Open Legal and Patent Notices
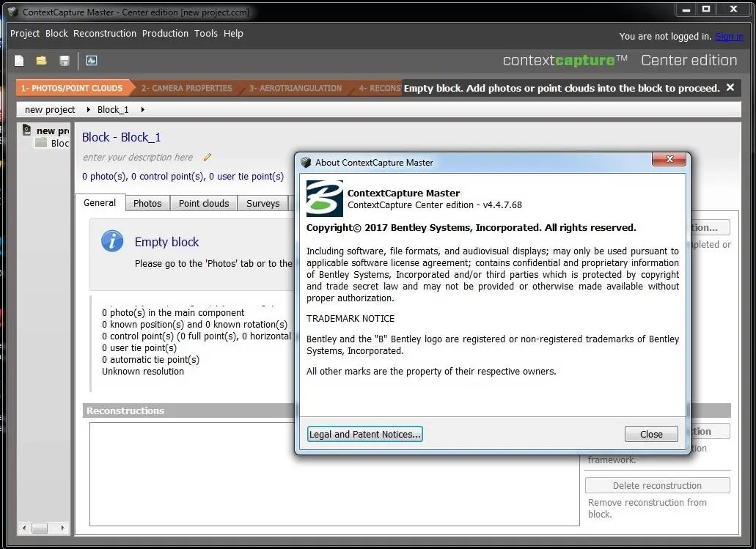This screenshot has height=549, width=756. coord(365,434)
